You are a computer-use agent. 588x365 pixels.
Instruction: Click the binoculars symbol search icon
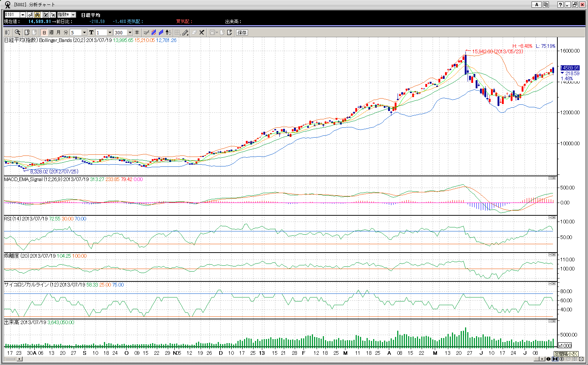[38, 15]
